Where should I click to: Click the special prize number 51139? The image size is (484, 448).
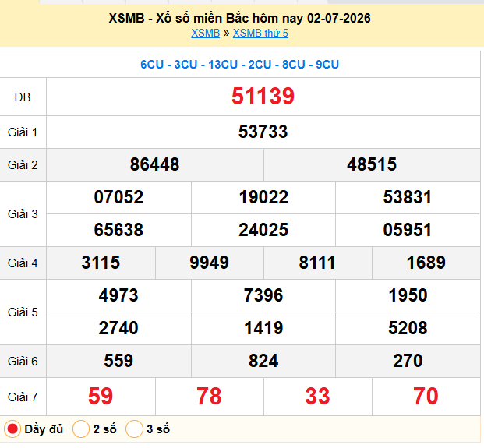tap(263, 97)
